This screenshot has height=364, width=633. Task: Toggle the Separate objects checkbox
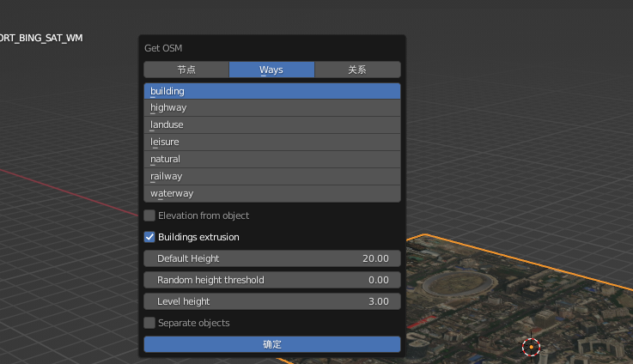pos(149,323)
